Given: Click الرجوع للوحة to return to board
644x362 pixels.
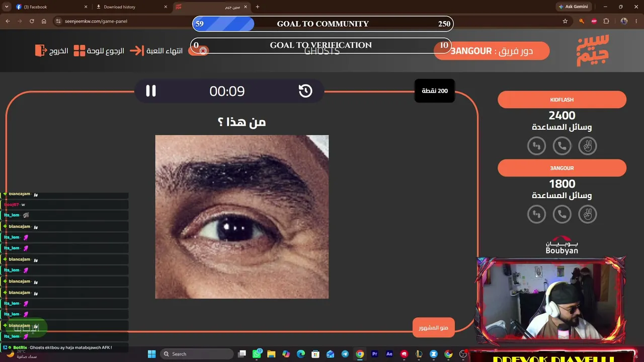Looking at the screenshot, I should [x=99, y=51].
